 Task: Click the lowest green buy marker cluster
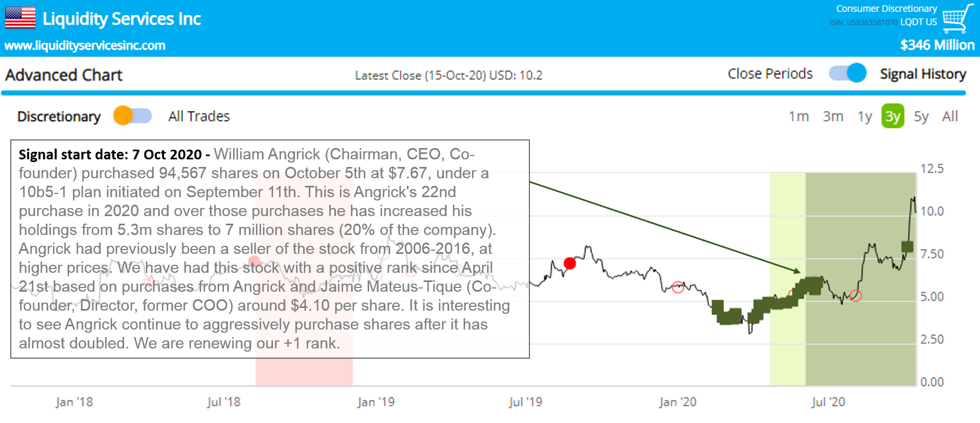tap(729, 315)
